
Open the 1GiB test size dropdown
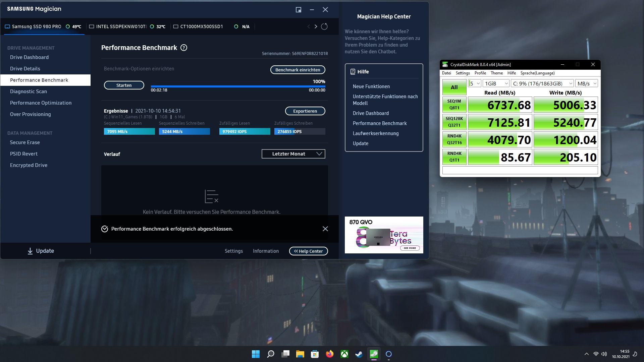496,83
